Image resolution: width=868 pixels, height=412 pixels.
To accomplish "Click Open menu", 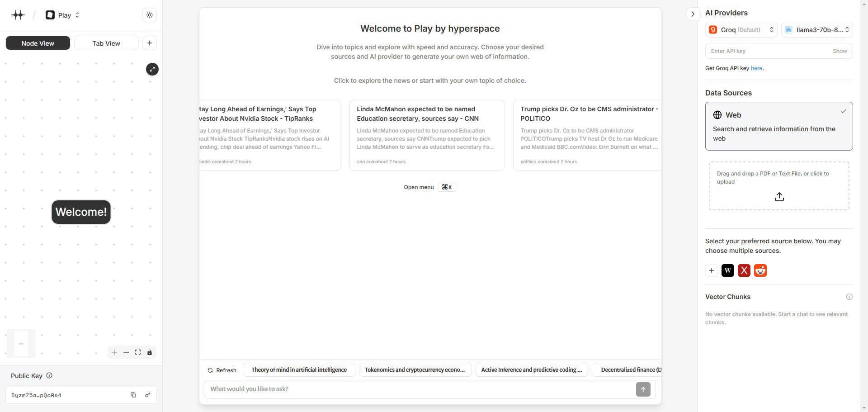I will [x=419, y=187].
